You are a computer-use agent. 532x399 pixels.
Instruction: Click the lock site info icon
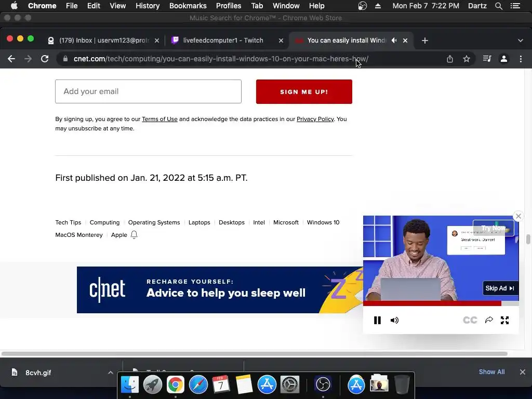pos(65,59)
